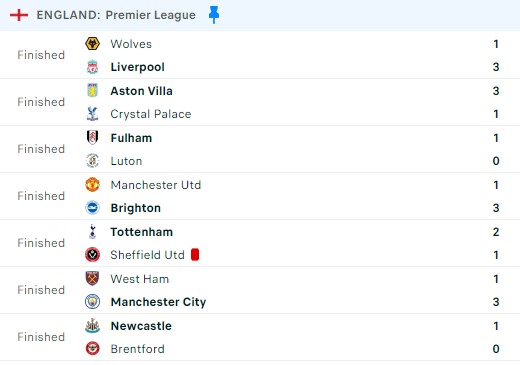Click the Tottenham club crest

[x=92, y=232]
